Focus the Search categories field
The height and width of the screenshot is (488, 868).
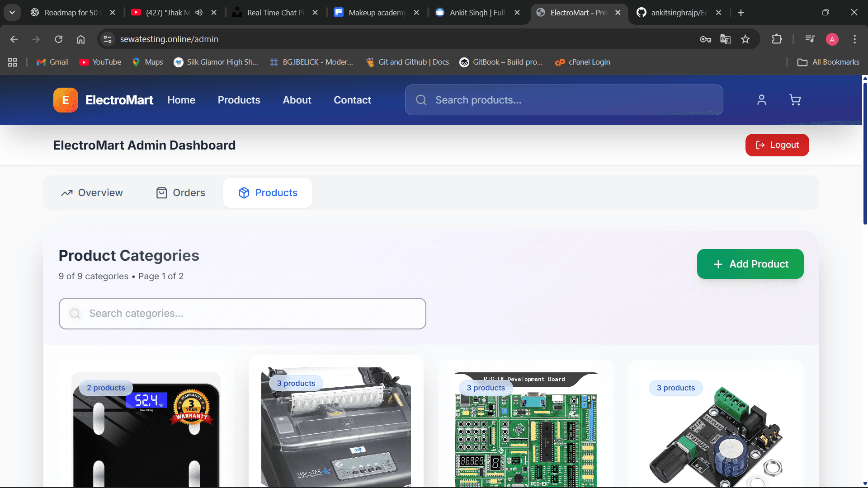coord(242,314)
